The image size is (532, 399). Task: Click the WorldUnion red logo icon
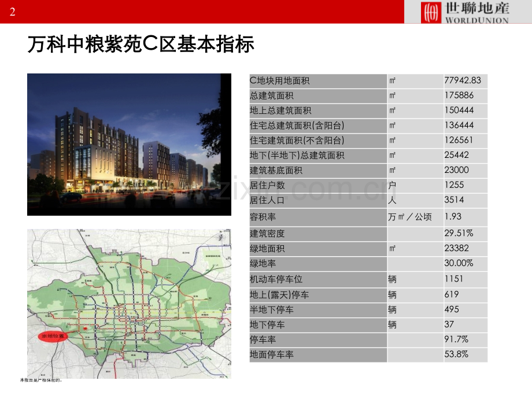pyautogui.click(x=431, y=12)
